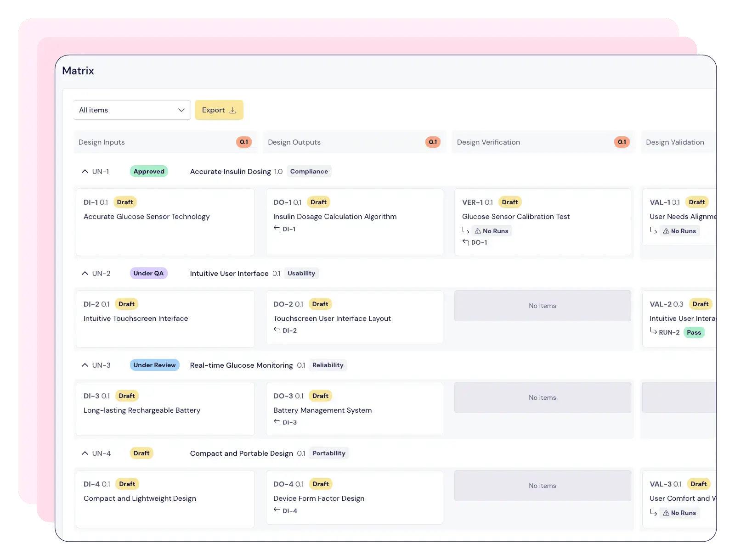Image resolution: width=735 pixels, height=560 pixels.
Task: Follow the DO-1 back-link in VER-1 card
Action: tap(479, 242)
